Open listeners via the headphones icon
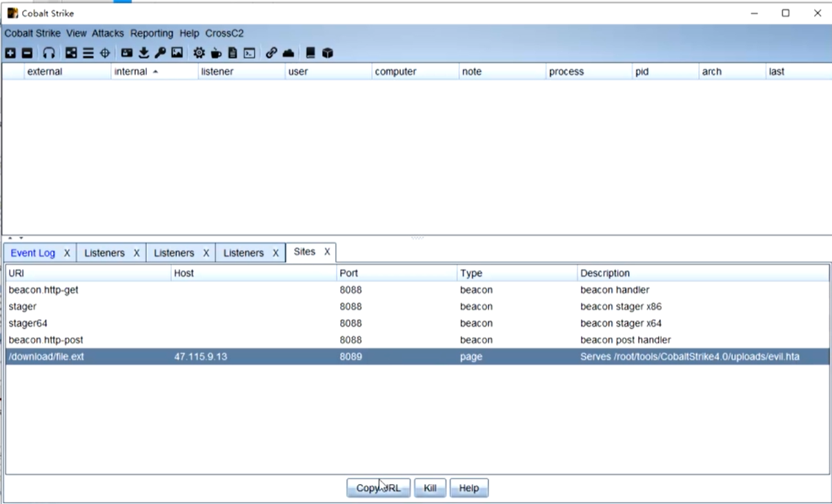This screenshot has height=504, width=832. tap(48, 53)
